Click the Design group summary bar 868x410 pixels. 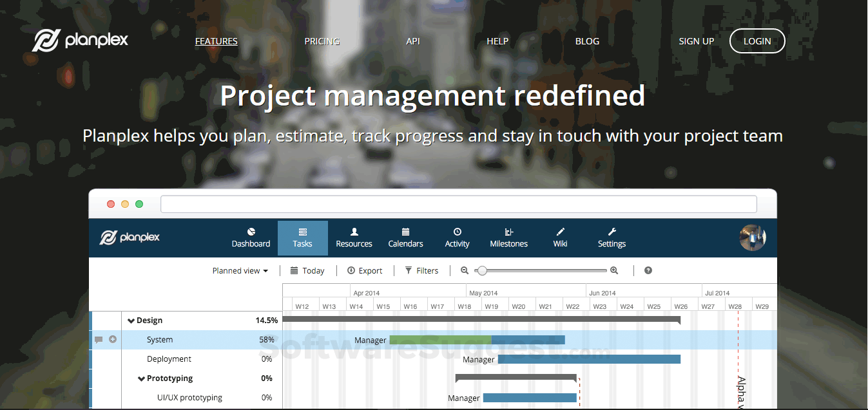pos(481,319)
